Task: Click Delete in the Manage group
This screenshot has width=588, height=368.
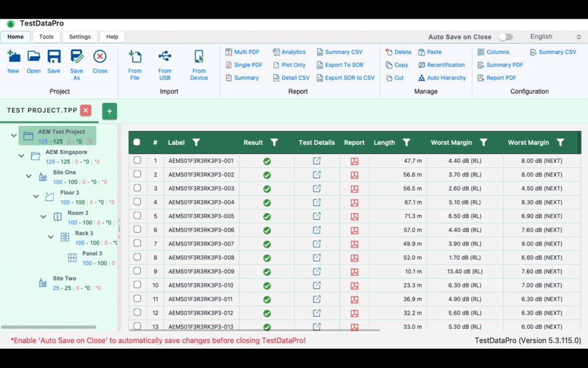Action: point(398,52)
